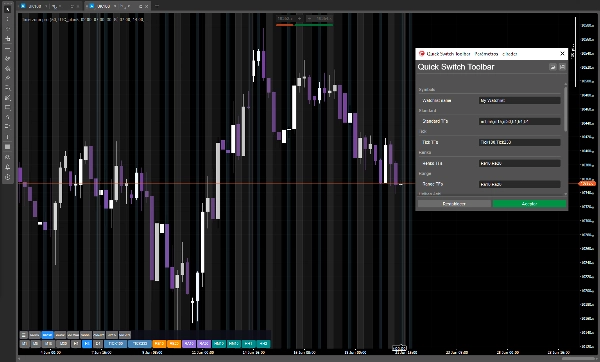Close the second chart tab
600x362 pixels.
[147, 6]
